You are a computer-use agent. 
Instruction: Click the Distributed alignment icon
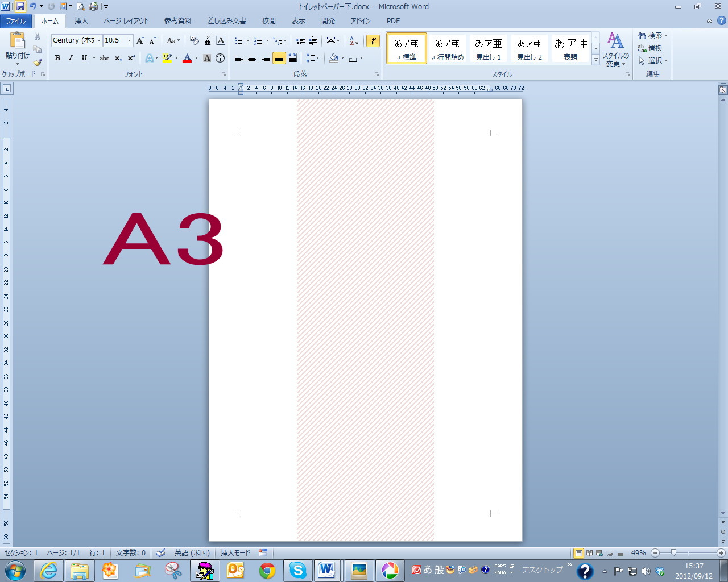pos(292,58)
